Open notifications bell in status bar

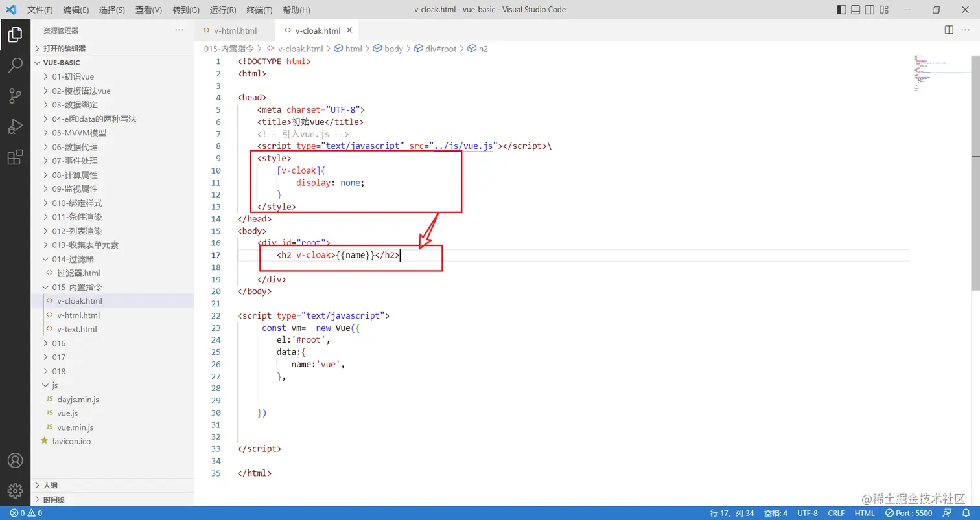[965, 513]
